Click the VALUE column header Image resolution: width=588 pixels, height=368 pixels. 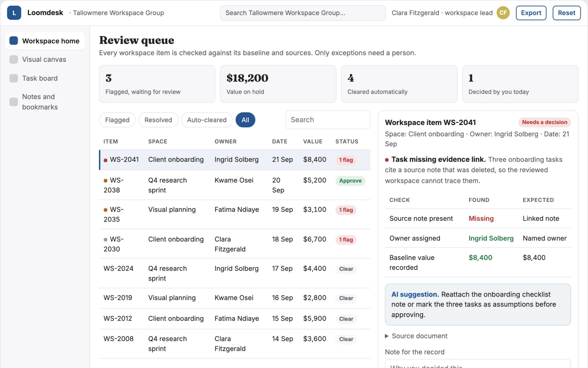coord(313,142)
